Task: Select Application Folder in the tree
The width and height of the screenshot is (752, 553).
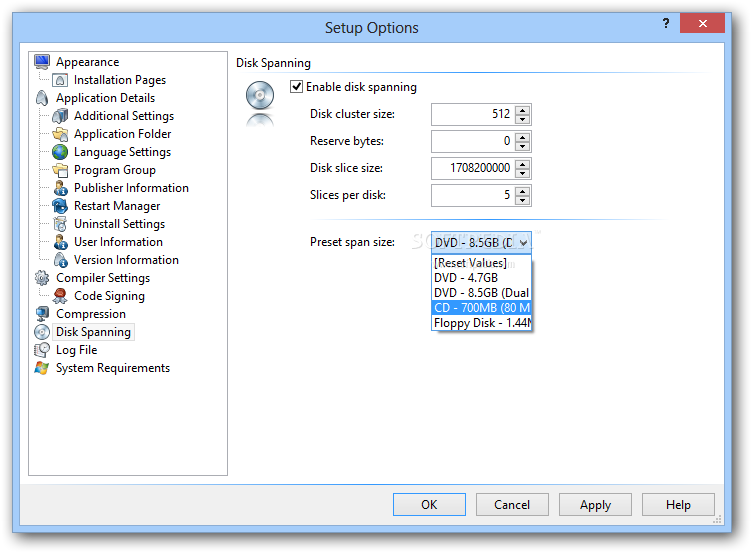Action: [122, 134]
